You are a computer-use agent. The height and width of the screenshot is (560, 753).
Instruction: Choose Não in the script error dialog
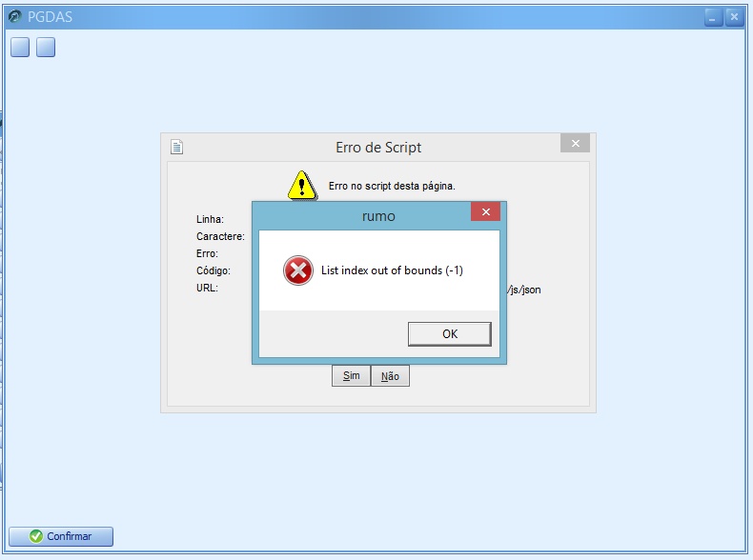[x=390, y=376]
